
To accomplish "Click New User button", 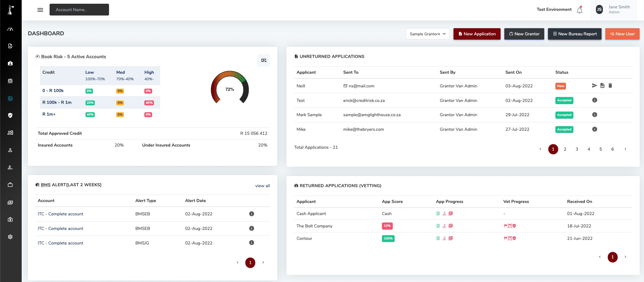I will (623, 34).
